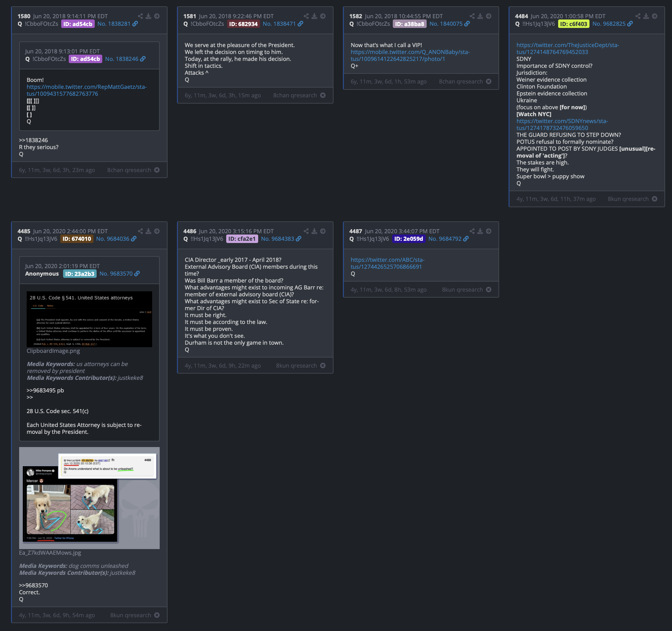This screenshot has width=672, height=631.
Task: Click timestamp Jun 20, 2020 3:44:07 PM EDT
Action: click(x=402, y=231)
